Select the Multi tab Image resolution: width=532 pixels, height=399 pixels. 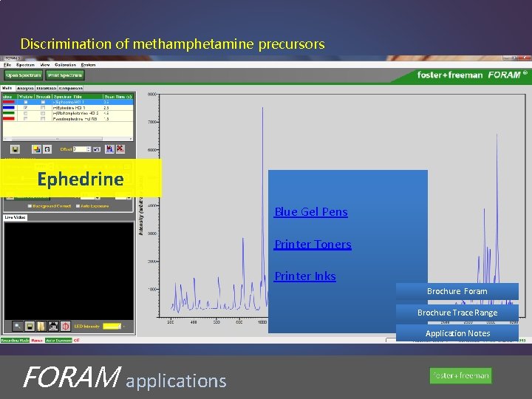(x=7, y=88)
